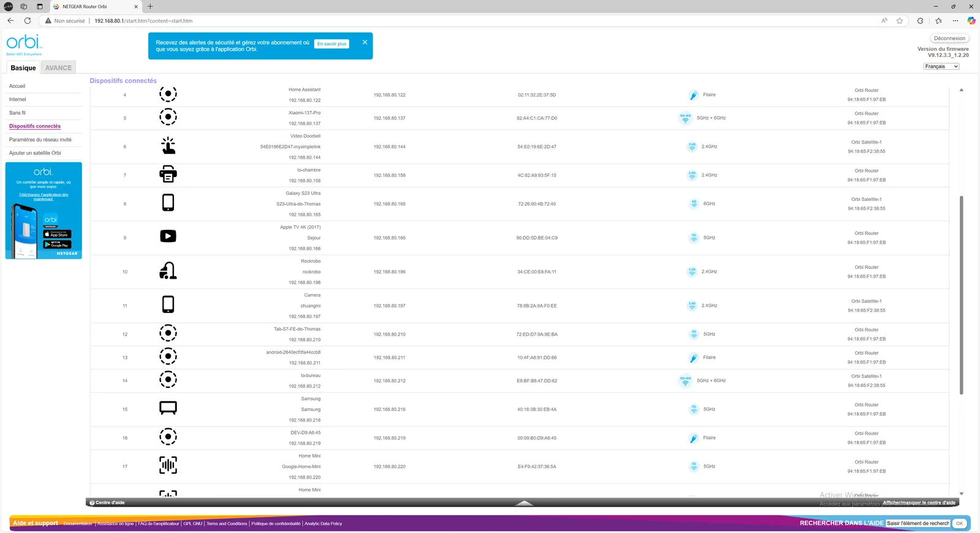This screenshot has width=980, height=533.
Task: Open the GPL GNU link
Action: click(193, 524)
